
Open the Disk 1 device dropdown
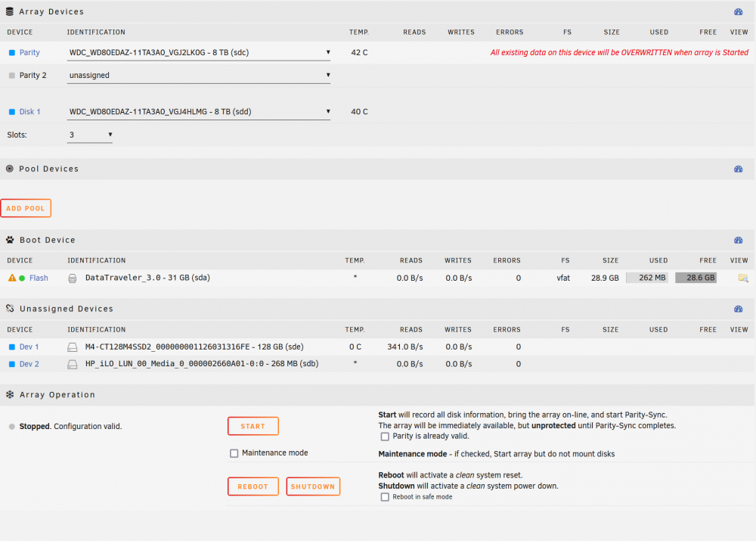tap(199, 112)
